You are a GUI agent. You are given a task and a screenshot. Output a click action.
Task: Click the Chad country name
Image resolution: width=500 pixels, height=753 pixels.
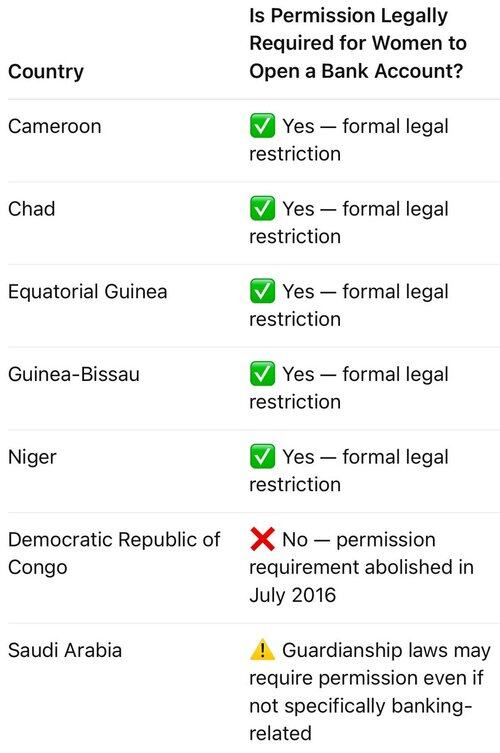(x=32, y=209)
